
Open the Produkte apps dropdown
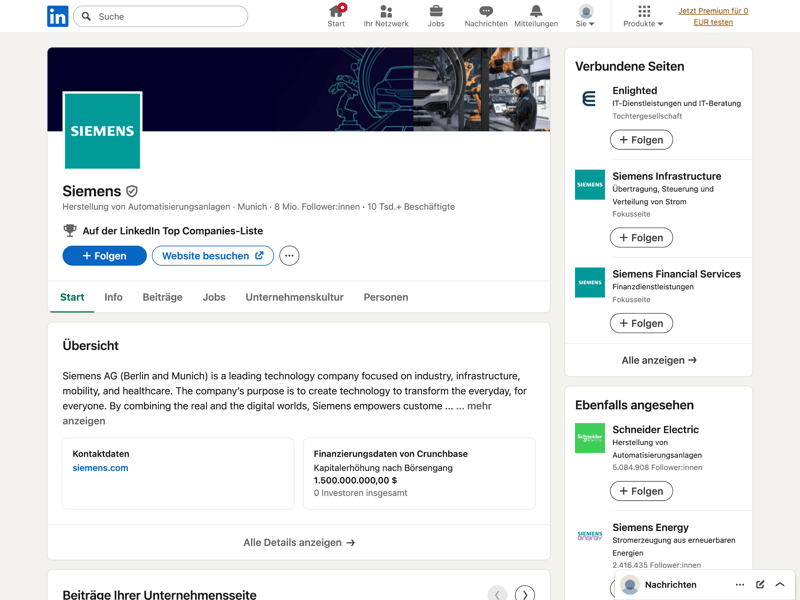pos(643,16)
